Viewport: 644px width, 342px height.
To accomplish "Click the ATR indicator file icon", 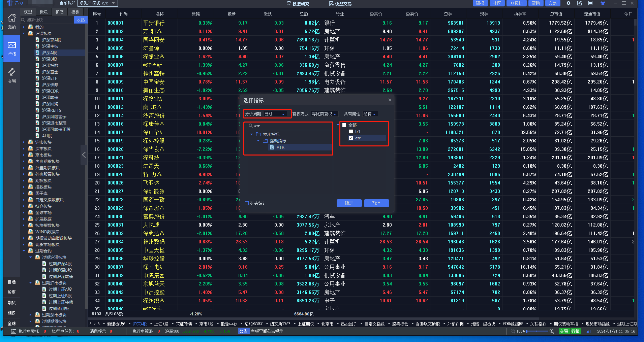I will pyautogui.click(x=272, y=147).
